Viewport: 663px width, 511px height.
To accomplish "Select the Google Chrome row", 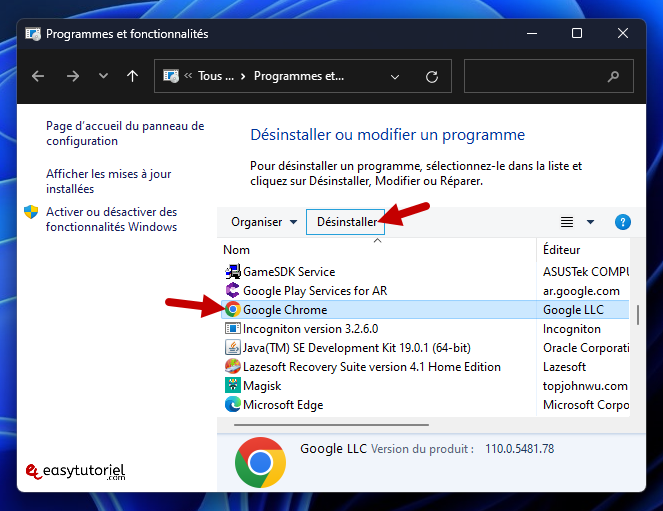I will click(x=425, y=310).
